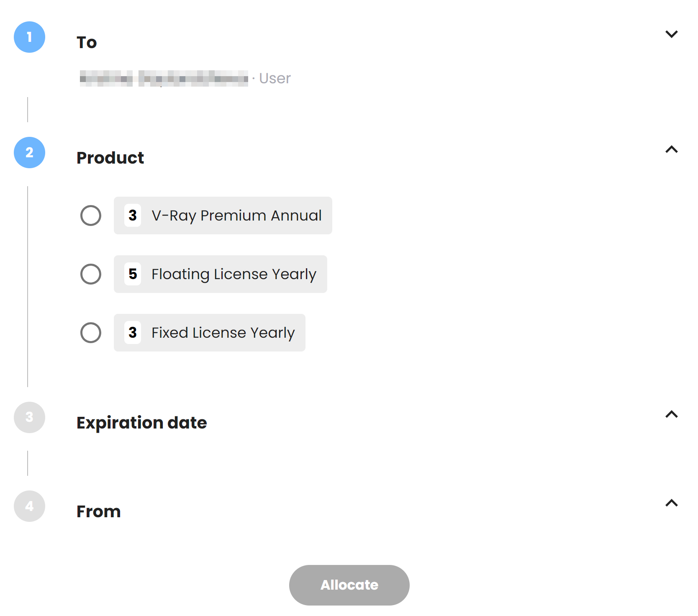Click the quantity badge 5 for Floating License
The width and height of the screenshot is (698, 616).
[x=133, y=274]
